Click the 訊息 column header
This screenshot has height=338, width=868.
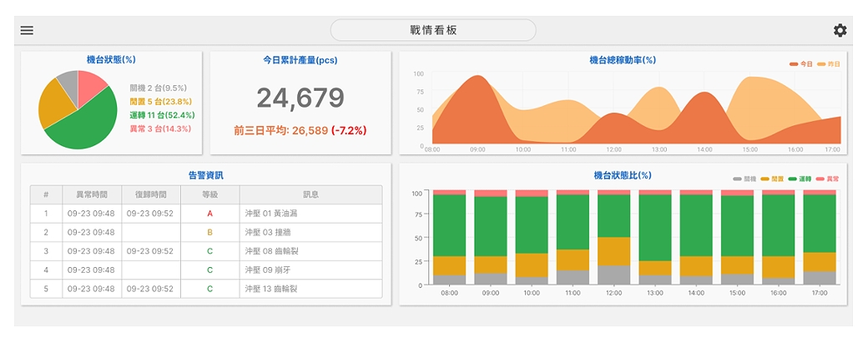(x=310, y=194)
